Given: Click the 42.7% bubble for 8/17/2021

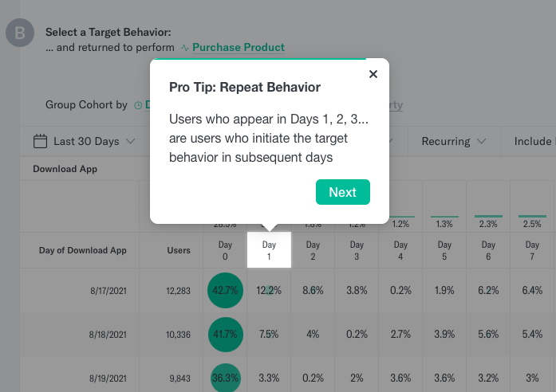Looking at the screenshot, I should pyautogui.click(x=225, y=290).
